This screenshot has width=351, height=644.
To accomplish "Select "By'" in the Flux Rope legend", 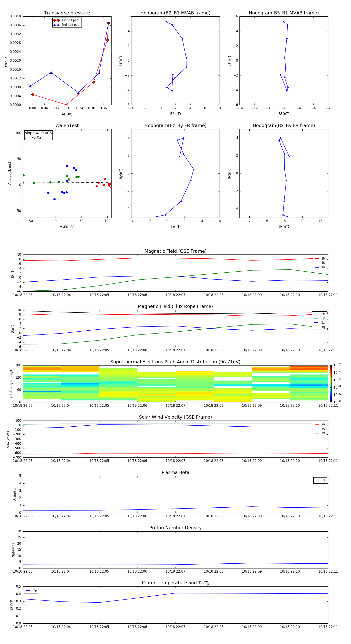I will pos(320,318).
